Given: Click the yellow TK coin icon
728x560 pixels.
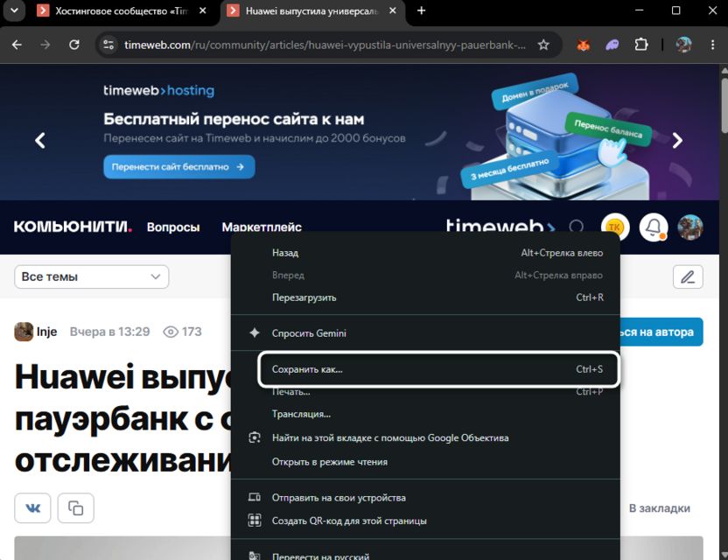Looking at the screenshot, I should point(615,227).
